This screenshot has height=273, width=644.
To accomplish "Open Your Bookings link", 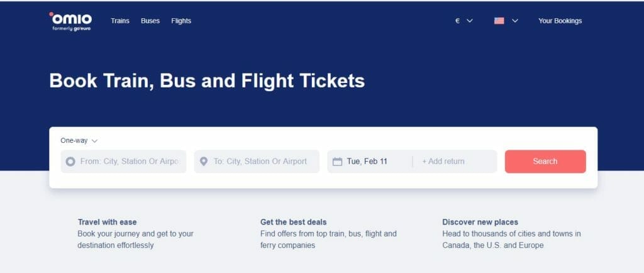I will coord(560,21).
